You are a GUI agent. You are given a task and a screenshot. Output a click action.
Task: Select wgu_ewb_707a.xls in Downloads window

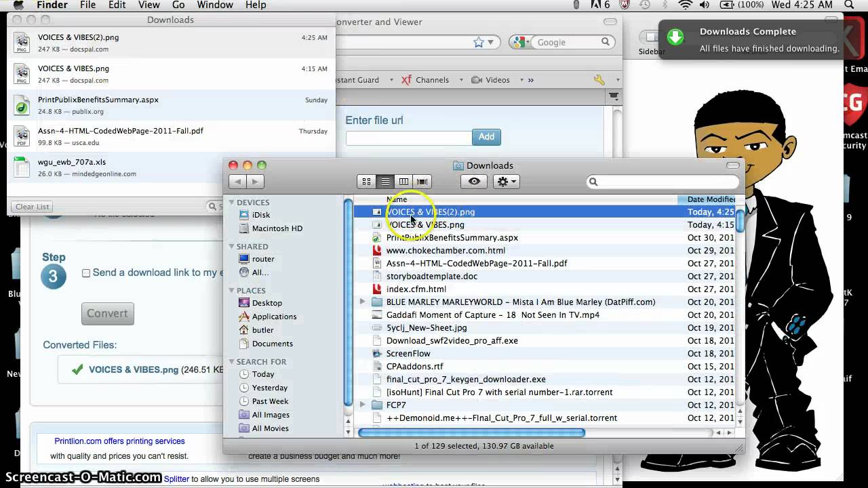(x=171, y=167)
